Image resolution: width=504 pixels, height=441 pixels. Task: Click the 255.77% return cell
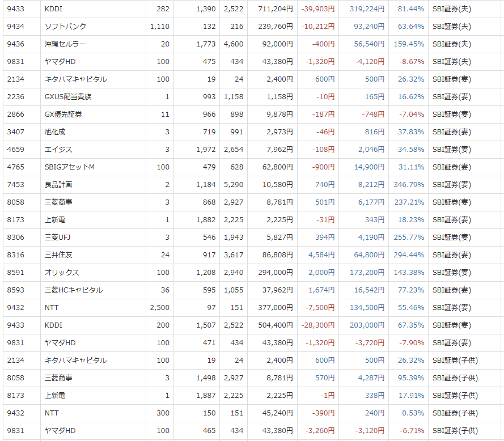click(x=409, y=237)
